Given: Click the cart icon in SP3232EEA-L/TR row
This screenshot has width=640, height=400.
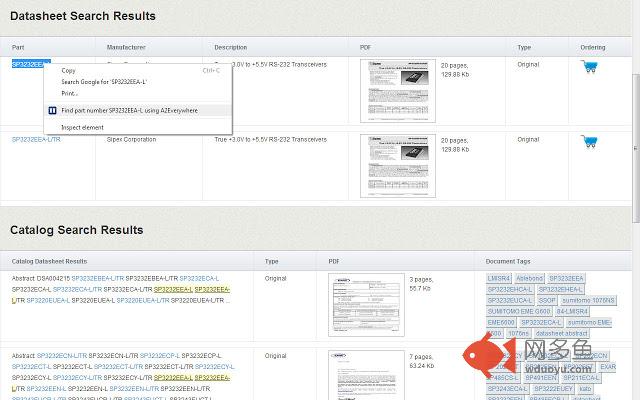Looking at the screenshot, I should pos(589,141).
